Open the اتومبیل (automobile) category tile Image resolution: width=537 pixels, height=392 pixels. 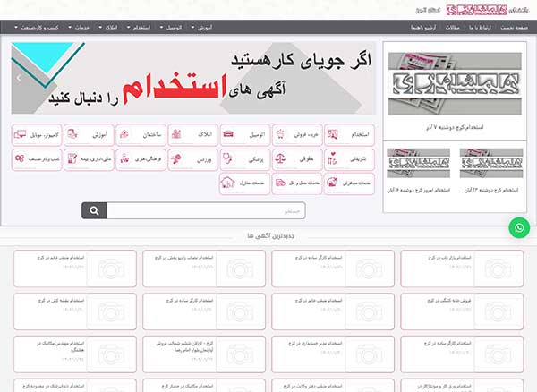246,134
